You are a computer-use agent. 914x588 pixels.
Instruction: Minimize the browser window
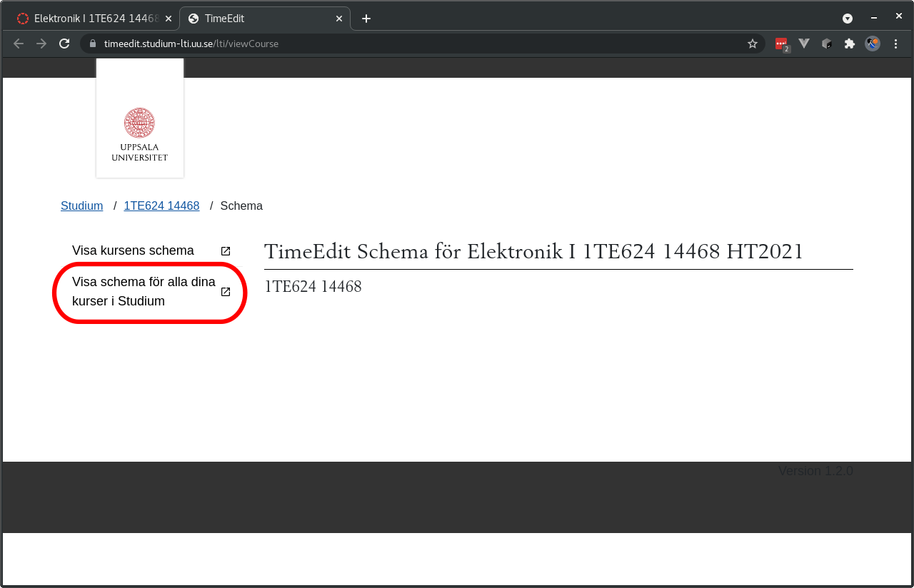pos(873,18)
